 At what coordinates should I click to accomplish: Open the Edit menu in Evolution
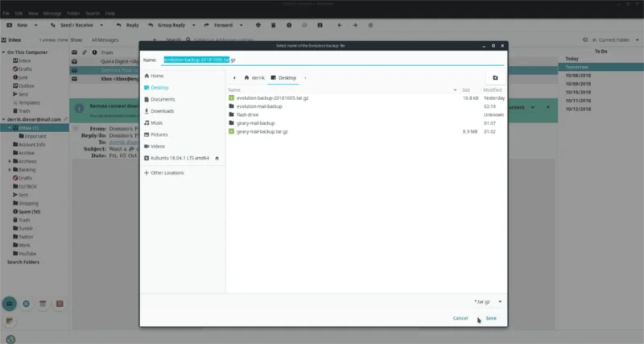pyautogui.click(x=19, y=13)
